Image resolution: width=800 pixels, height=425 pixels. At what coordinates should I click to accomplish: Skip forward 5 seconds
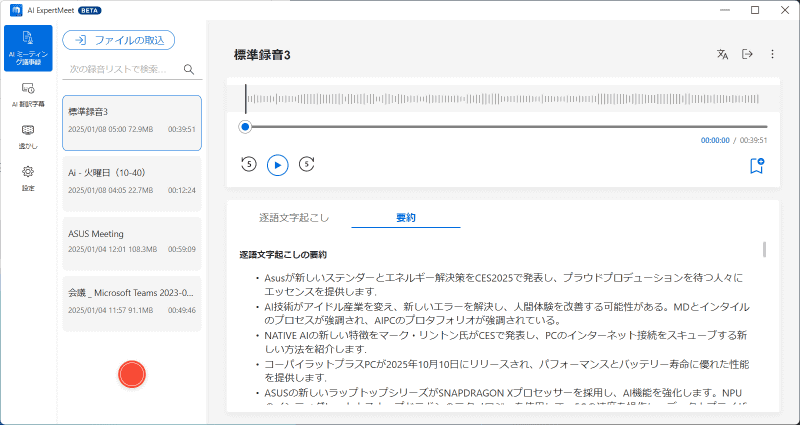click(x=306, y=164)
